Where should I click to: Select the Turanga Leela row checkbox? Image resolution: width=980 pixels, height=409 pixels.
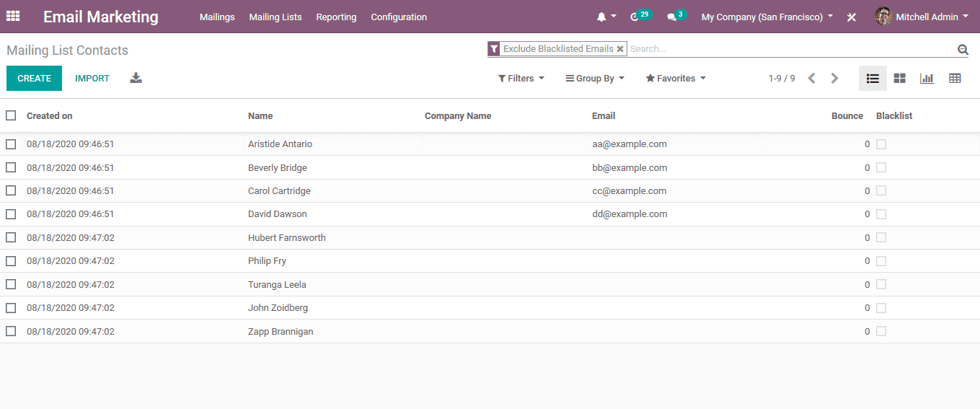[x=11, y=284]
